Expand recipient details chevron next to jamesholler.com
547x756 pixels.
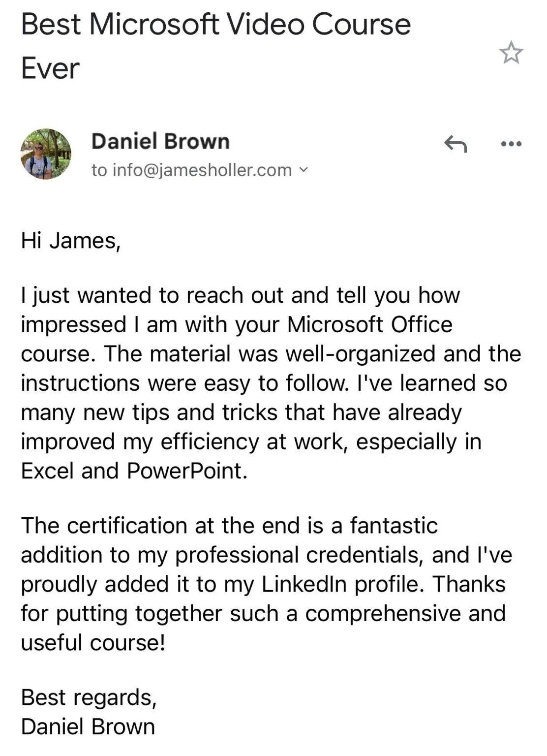click(x=304, y=170)
